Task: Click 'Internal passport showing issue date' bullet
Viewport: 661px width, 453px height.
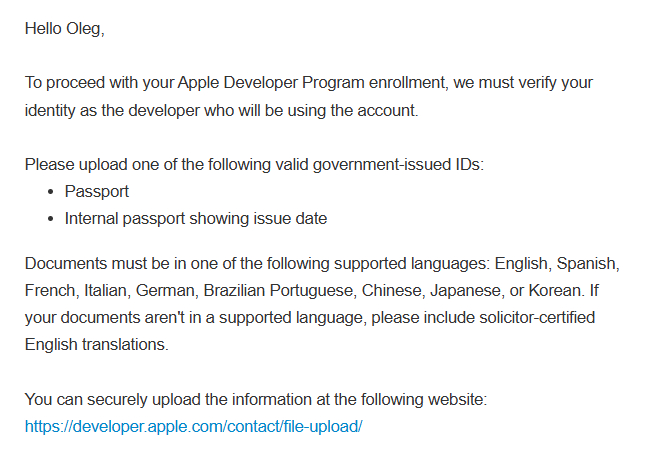Action: [196, 219]
